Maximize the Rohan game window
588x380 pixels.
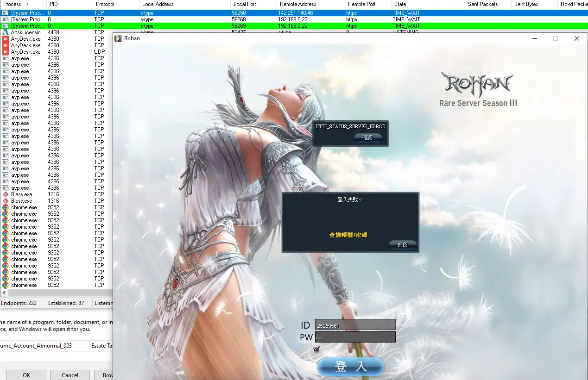(x=556, y=38)
